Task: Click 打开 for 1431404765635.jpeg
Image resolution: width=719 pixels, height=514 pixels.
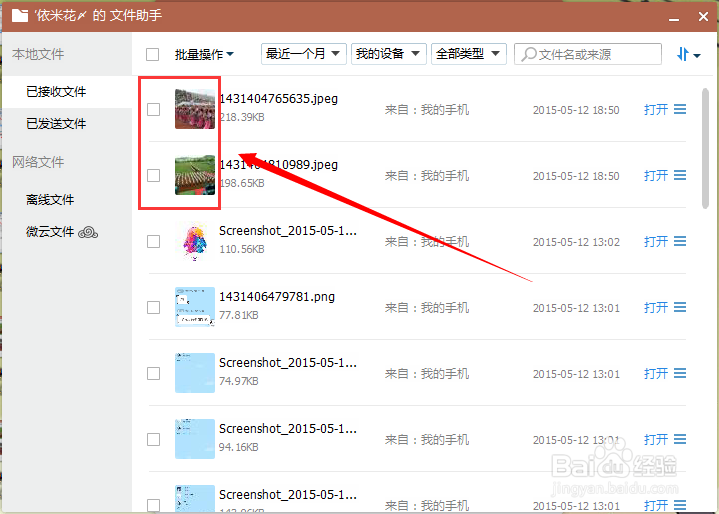Action: (656, 110)
